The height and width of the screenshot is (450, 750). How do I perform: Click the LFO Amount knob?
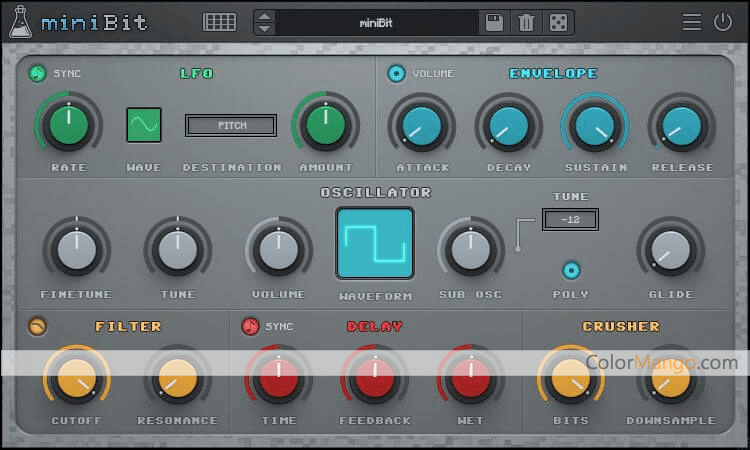click(x=326, y=125)
